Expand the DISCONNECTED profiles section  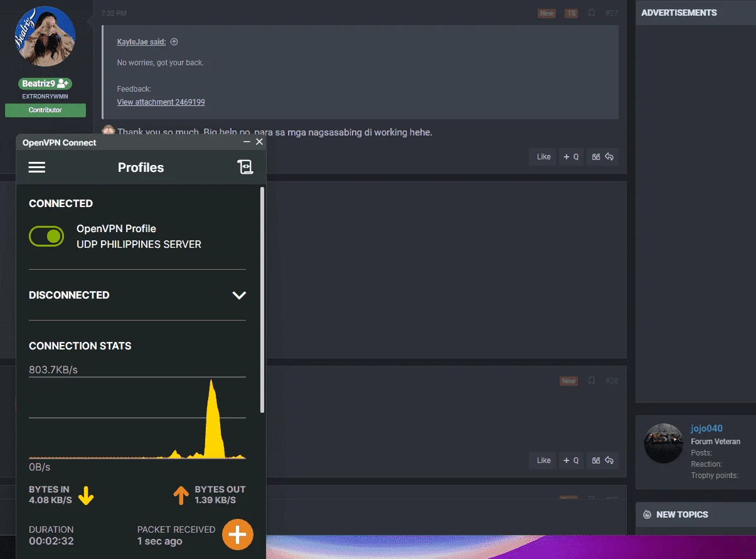tap(239, 295)
